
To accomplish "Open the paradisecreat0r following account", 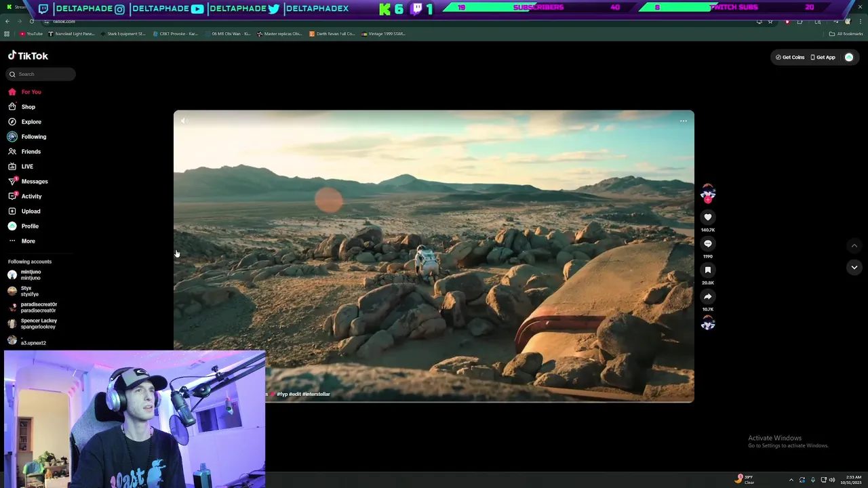I will (x=33, y=307).
